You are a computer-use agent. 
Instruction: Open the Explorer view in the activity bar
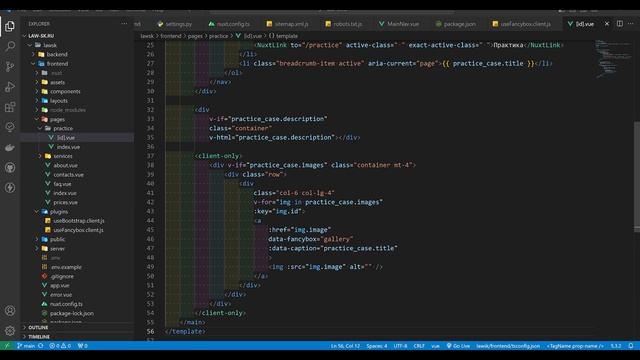click(10, 26)
